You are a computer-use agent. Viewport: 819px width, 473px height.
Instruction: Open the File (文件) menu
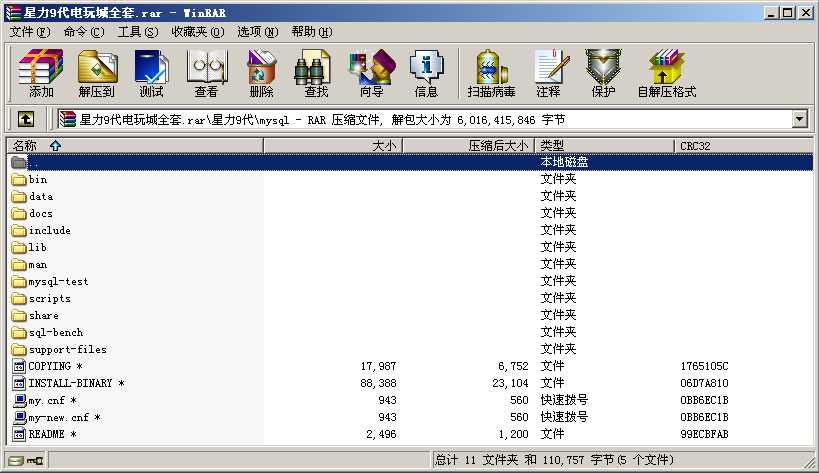30,32
